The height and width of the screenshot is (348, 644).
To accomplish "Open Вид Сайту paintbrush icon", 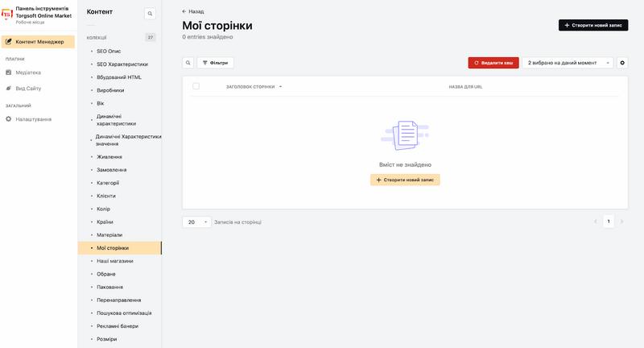I will pos(8,88).
